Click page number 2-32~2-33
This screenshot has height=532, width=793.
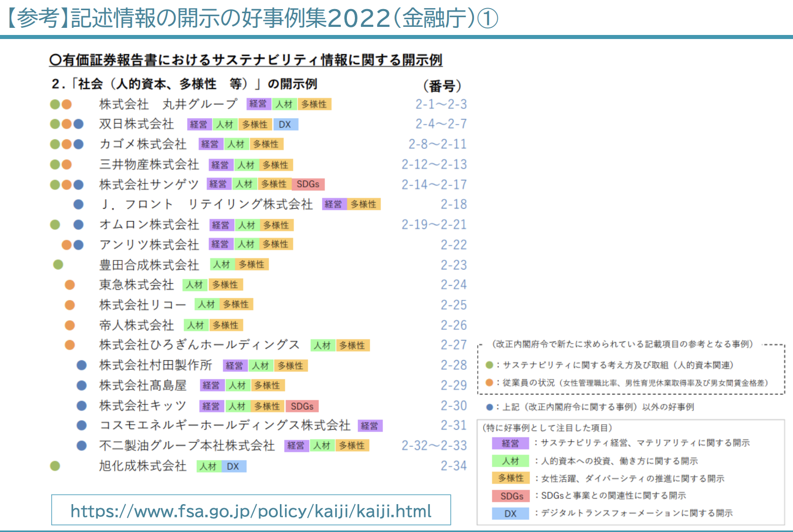434,445
